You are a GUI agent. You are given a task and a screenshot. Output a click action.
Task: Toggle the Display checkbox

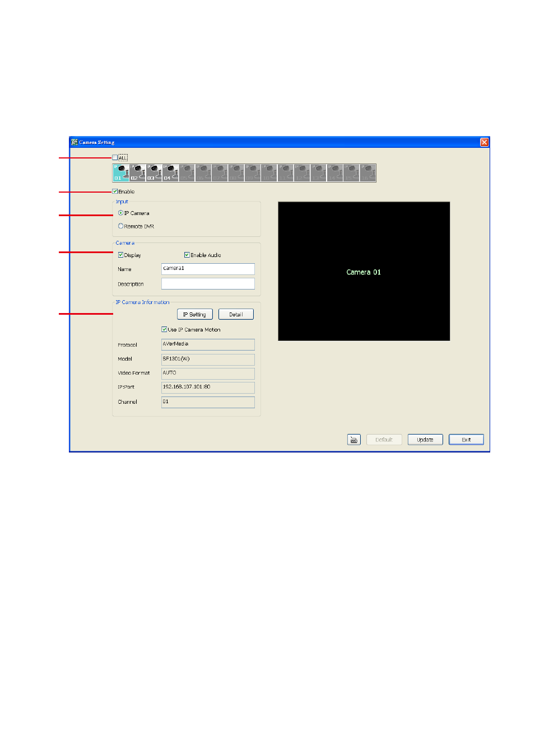point(120,255)
